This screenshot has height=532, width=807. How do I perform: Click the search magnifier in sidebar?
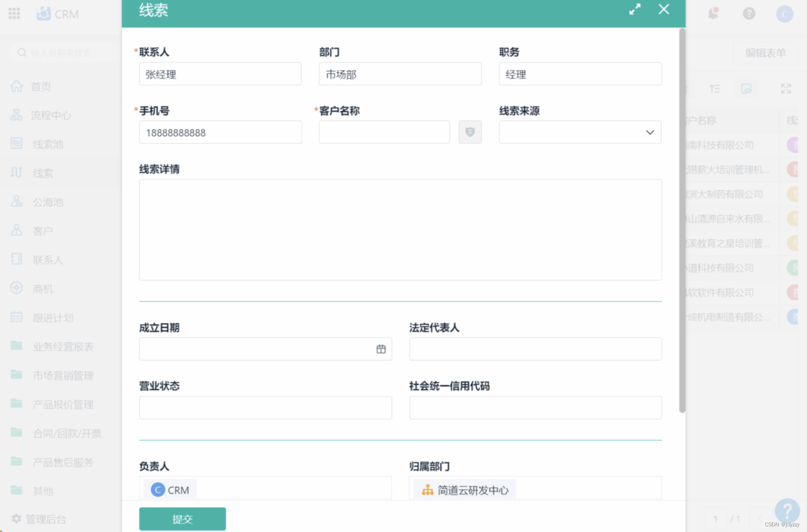click(x=22, y=52)
